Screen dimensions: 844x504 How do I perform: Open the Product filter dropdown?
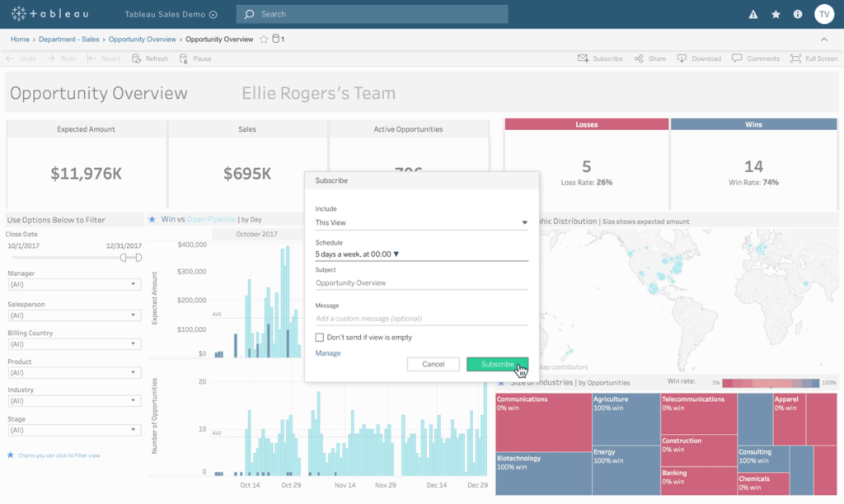74,372
